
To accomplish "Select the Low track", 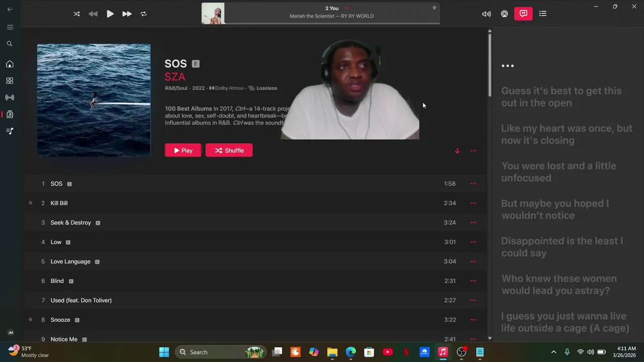I will point(255,242).
